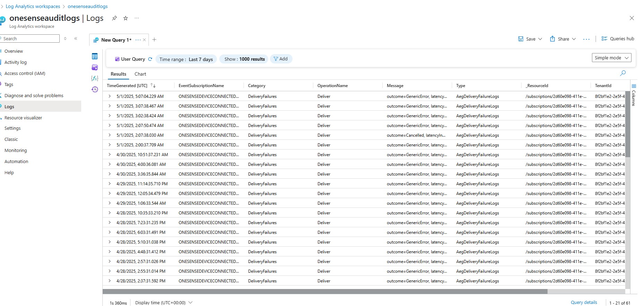Click the vertical results scrollbar
The width and height of the screenshot is (644, 306).
[x=628, y=124]
